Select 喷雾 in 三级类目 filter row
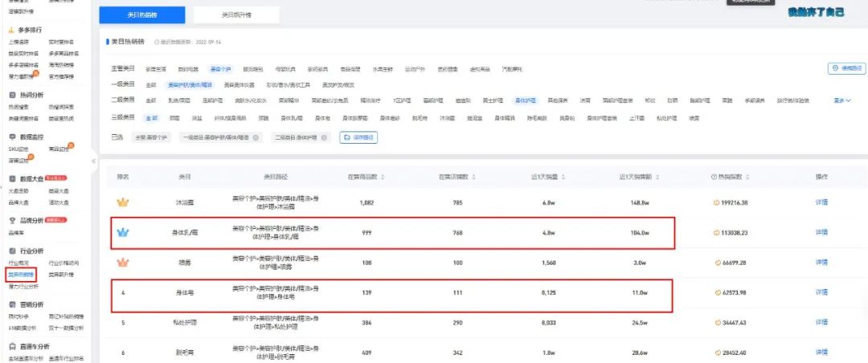Image resolution: width=868 pixels, height=363 pixels. click(x=694, y=118)
